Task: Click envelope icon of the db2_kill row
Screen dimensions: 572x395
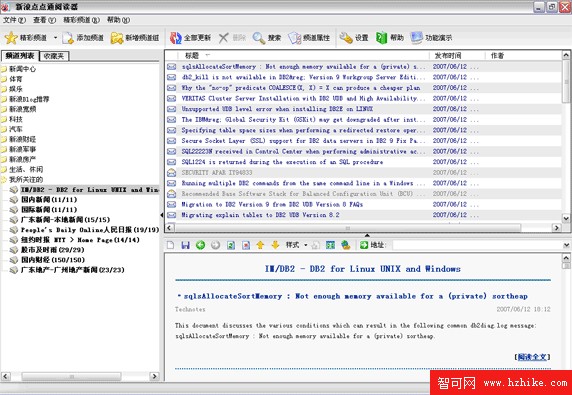Action: [171, 77]
